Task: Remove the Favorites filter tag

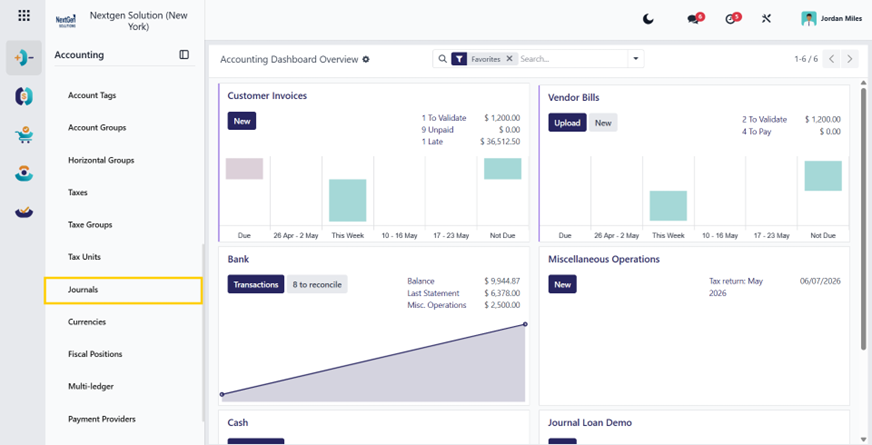Action: [509, 59]
